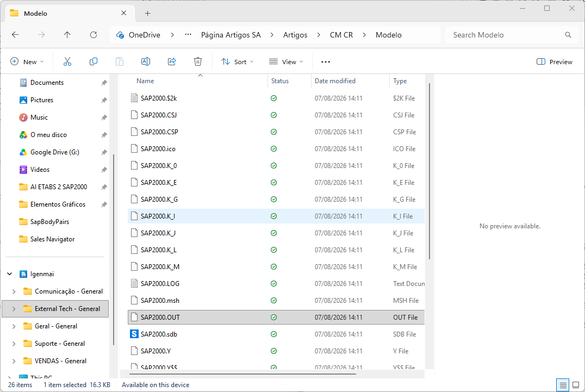
Task: Select the SAP2000.sdb file icon
Action: tap(134, 334)
